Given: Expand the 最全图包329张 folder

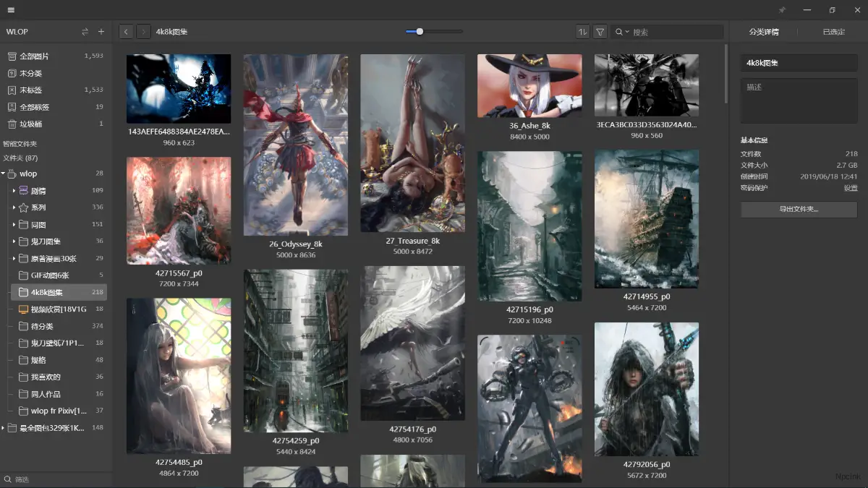Looking at the screenshot, I should 4,428.
